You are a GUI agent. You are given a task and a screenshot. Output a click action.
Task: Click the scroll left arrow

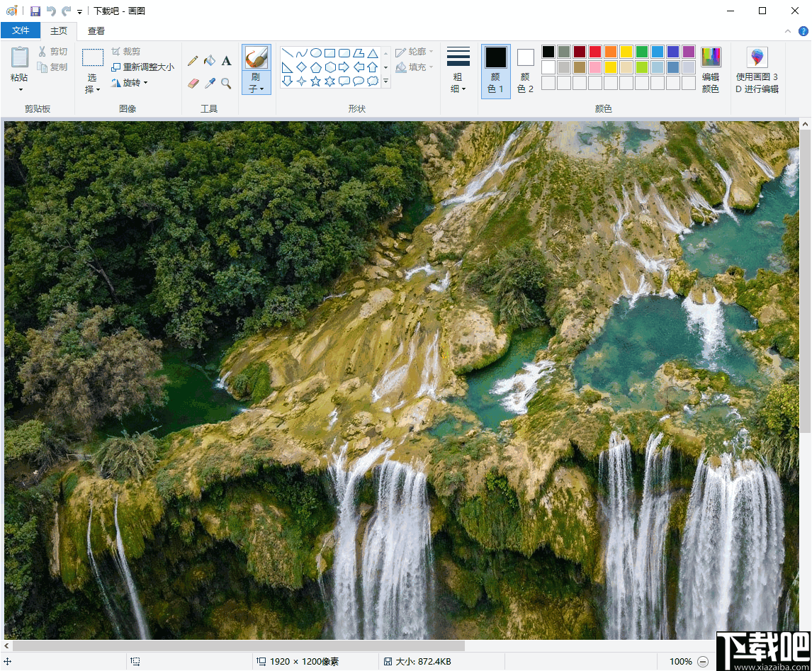click(x=6, y=646)
